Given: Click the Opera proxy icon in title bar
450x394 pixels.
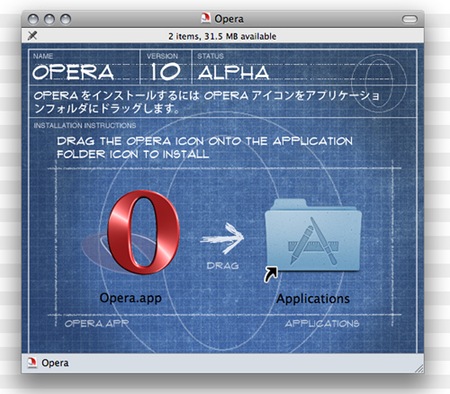Looking at the screenshot, I should (x=206, y=18).
